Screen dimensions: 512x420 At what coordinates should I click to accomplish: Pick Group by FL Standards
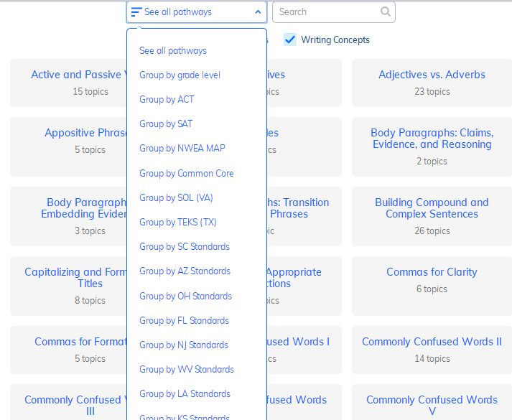[184, 321]
